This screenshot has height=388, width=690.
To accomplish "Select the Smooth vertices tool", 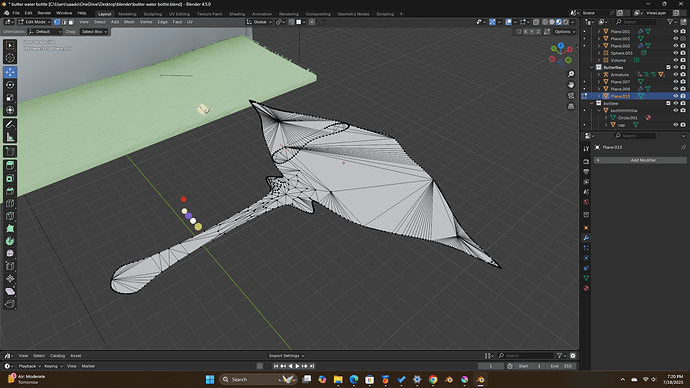I will [10, 253].
